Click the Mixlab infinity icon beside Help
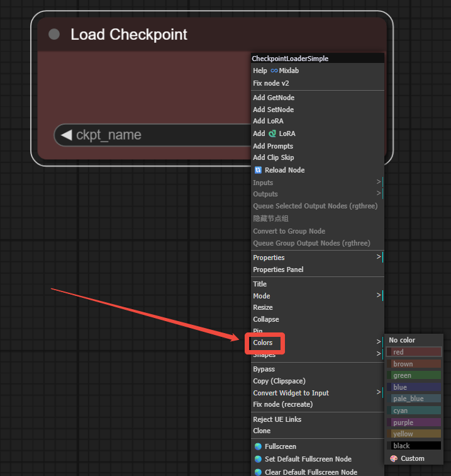The width and height of the screenshot is (451, 476). tap(274, 71)
